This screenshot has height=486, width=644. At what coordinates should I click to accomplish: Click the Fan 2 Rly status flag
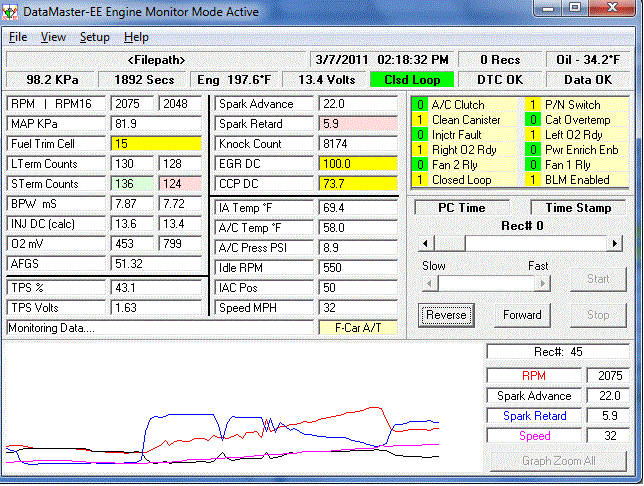coord(463,165)
